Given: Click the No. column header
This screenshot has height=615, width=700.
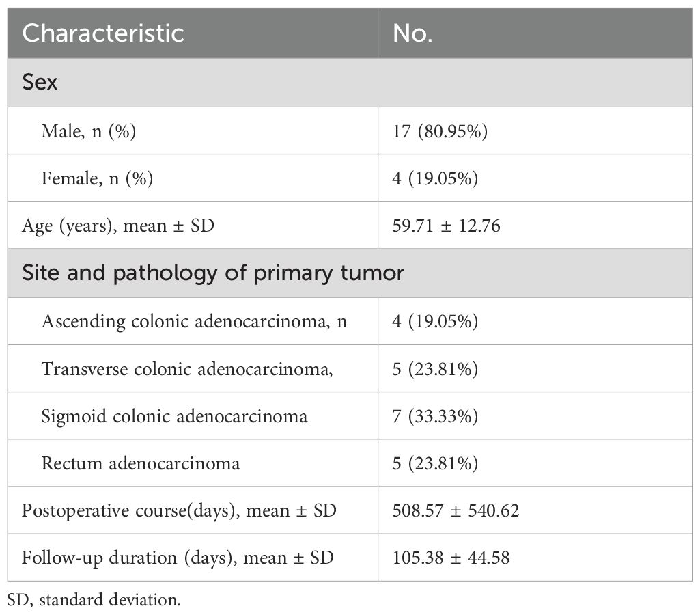Looking at the screenshot, I should (412, 33).
